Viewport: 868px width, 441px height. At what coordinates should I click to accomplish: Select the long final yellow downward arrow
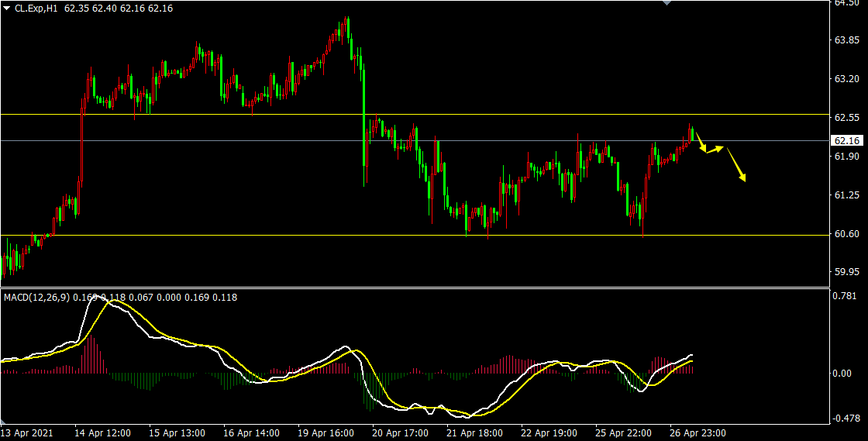(x=736, y=165)
